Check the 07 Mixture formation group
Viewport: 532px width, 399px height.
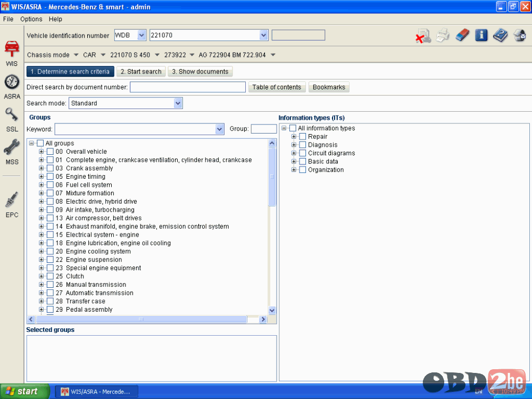[50, 193]
